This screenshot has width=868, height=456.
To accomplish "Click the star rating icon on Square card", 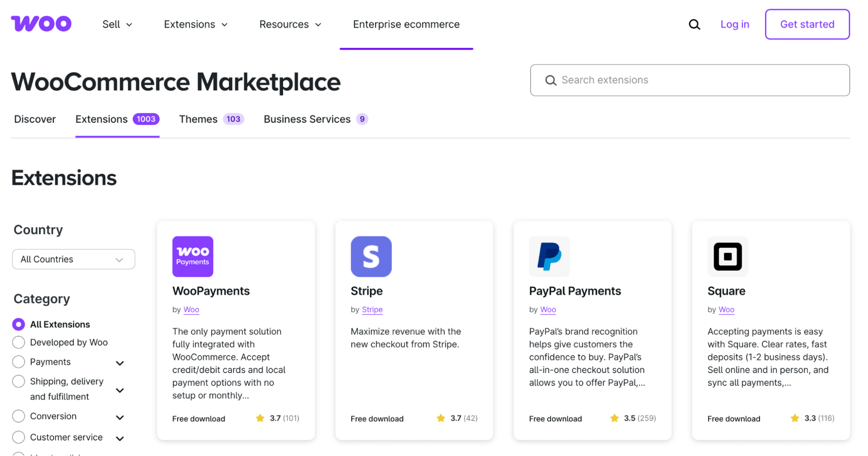I will pyautogui.click(x=795, y=418).
